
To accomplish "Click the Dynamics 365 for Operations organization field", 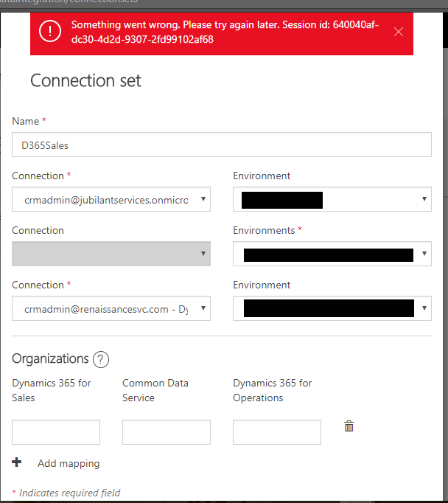I will (x=277, y=432).
